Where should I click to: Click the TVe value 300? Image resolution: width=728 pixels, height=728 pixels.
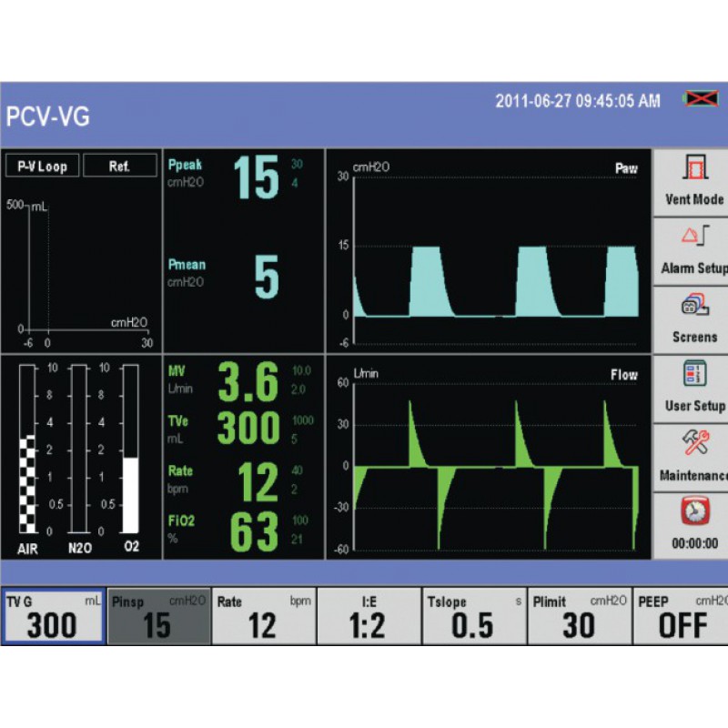248,428
